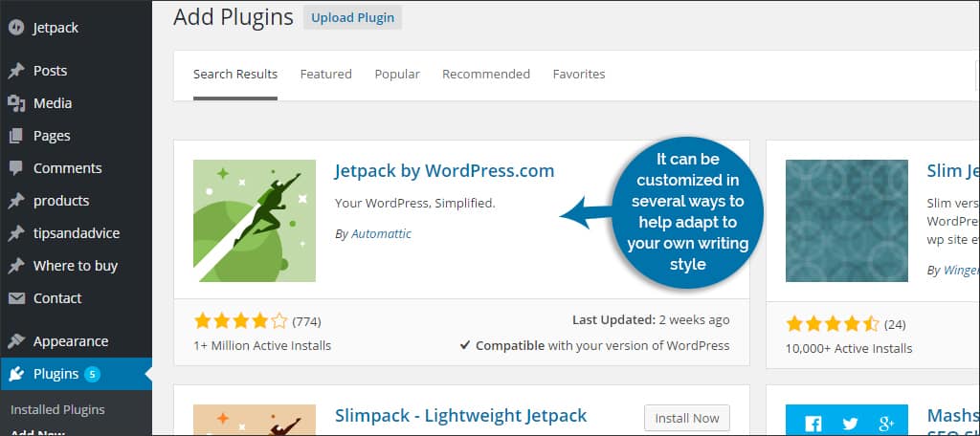This screenshot has height=436, width=980.
Task: Switch to the Popular tab
Action: tap(397, 75)
